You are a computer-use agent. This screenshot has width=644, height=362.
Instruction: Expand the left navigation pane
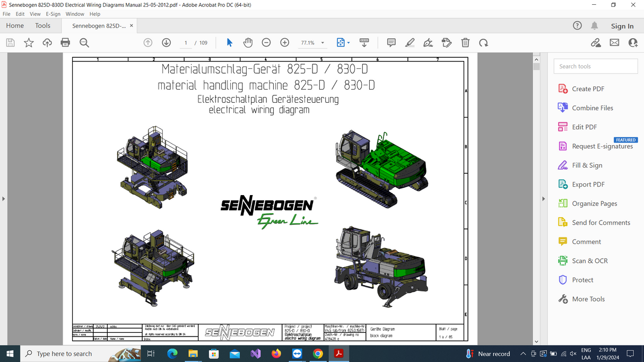pos(4,199)
